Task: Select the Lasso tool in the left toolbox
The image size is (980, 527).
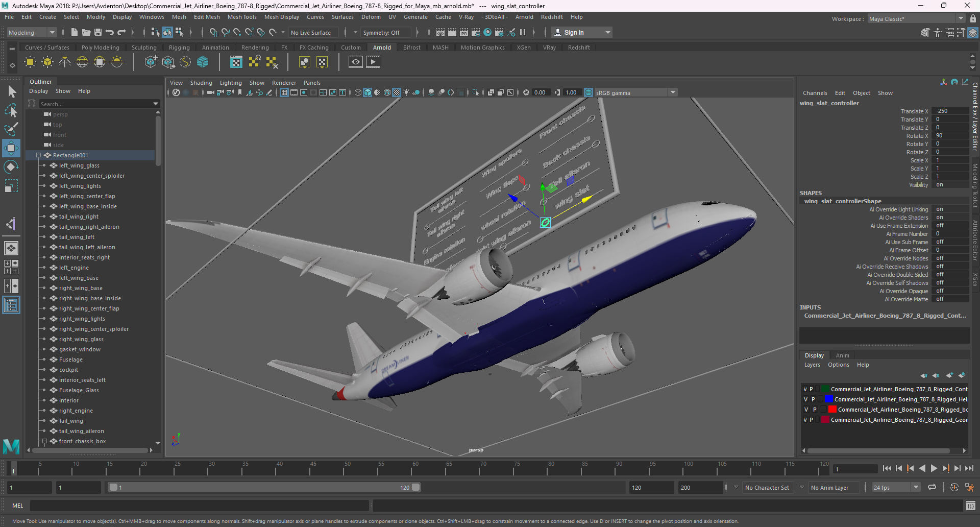Action: (x=11, y=110)
